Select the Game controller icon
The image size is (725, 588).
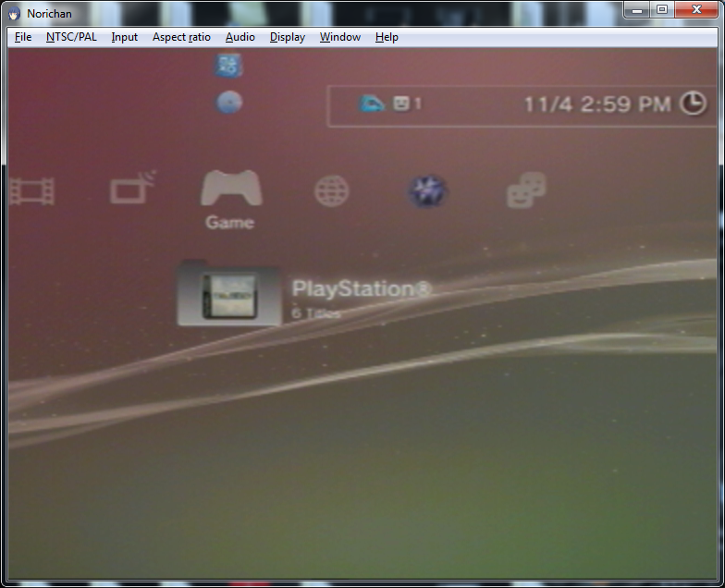point(230,189)
